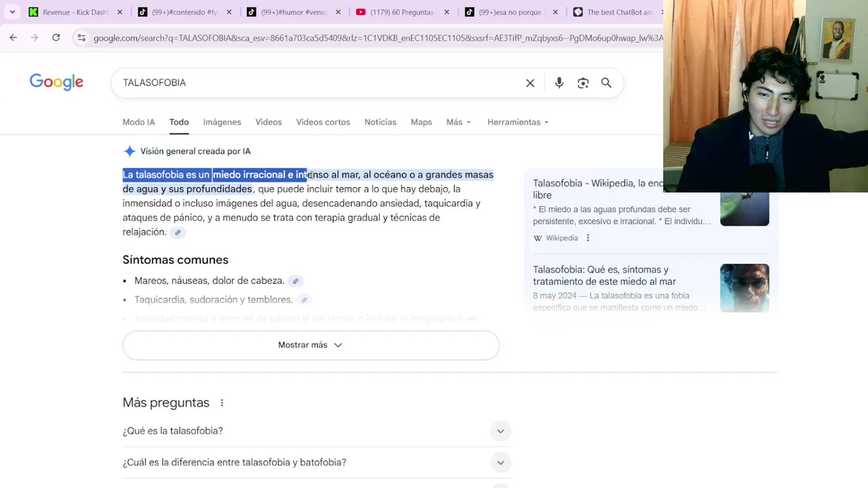Viewport: 868px width, 488px height.
Task: Click 'Mareos, náuseas, dolor de cabeza.' text
Action: click(x=209, y=281)
